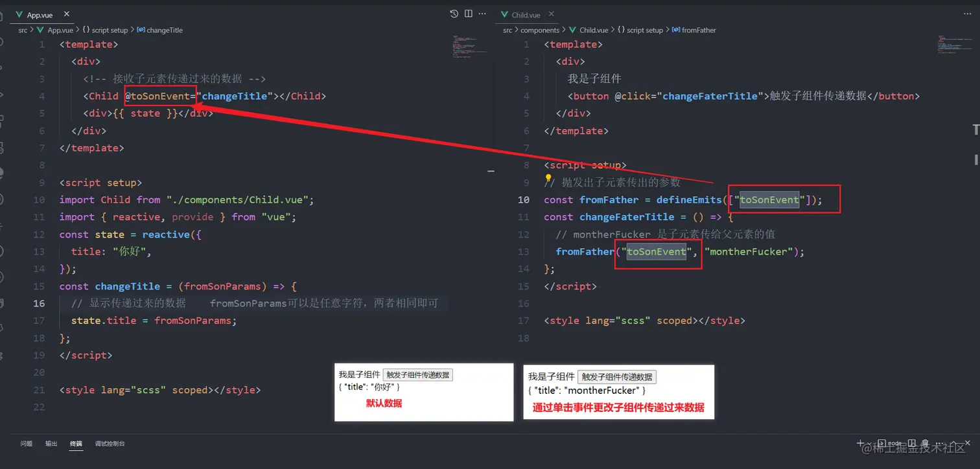Kill the terminal with the trash icon
The width and height of the screenshot is (980, 469).
[926, 442]
